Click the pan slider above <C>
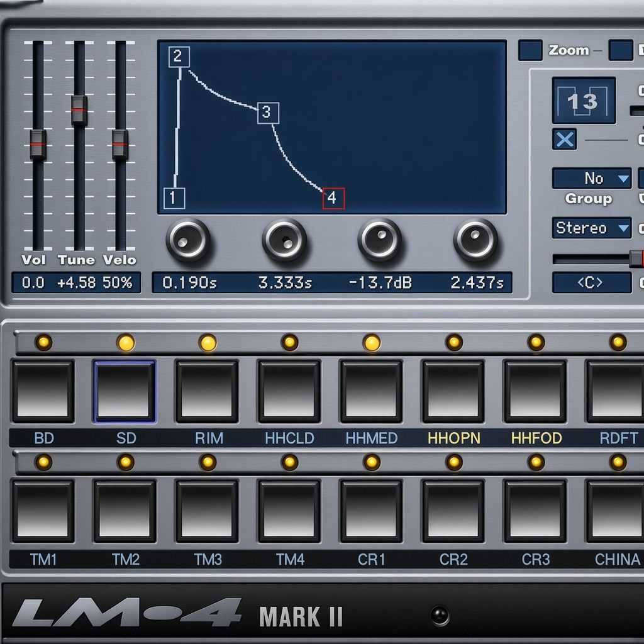Viewport: 644px width, 644px height. coord(597,258)
